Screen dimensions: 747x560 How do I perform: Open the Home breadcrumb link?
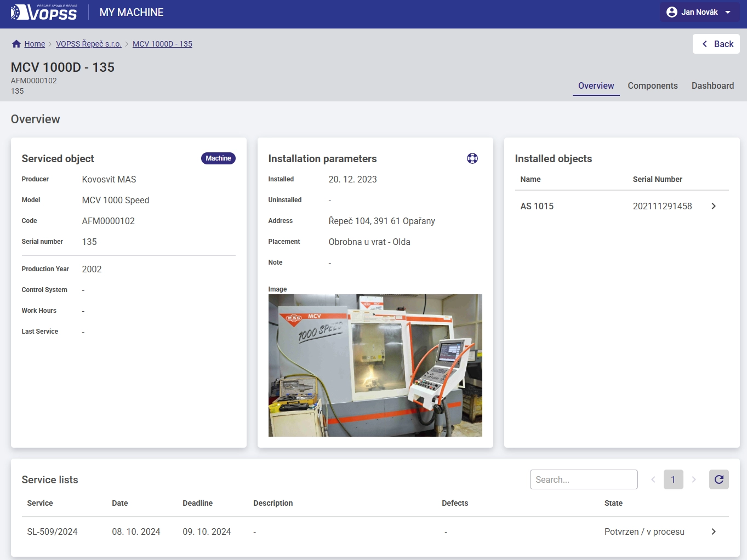point(35,44)
